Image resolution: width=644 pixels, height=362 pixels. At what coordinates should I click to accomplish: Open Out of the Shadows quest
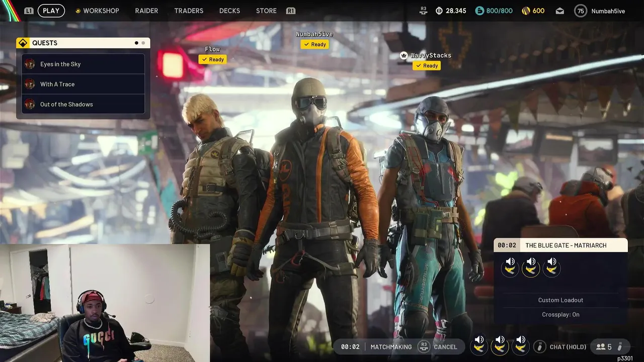pos(83,104)
